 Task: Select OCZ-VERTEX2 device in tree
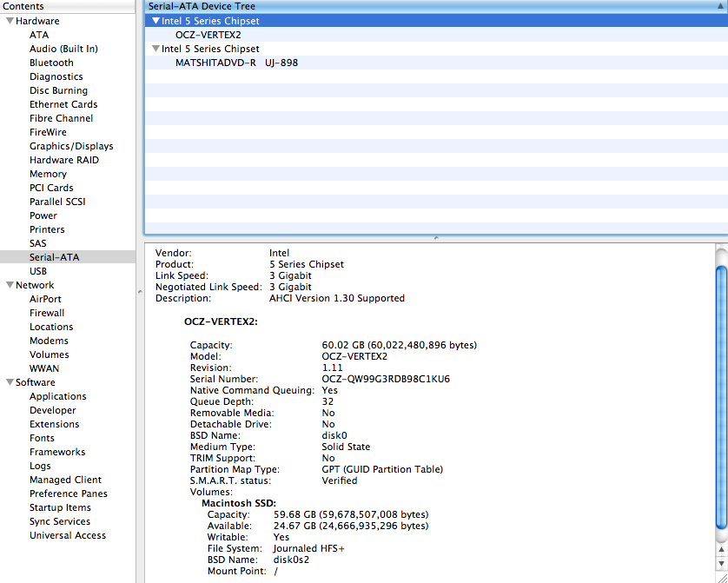coord(208,35)
